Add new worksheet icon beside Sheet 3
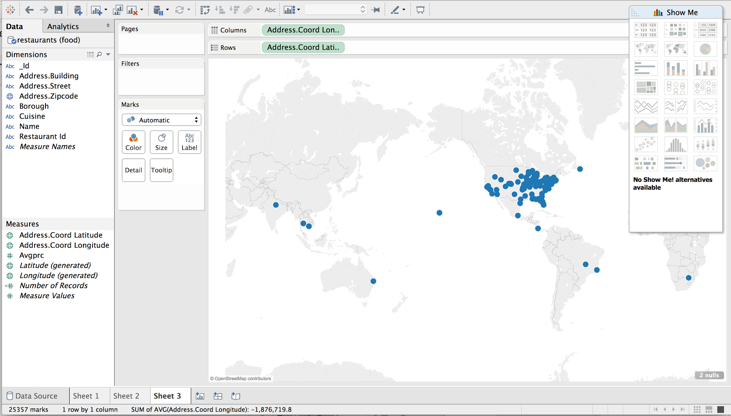Image resolution: width=731 pixels, height=416 pixels. [200, 396]
